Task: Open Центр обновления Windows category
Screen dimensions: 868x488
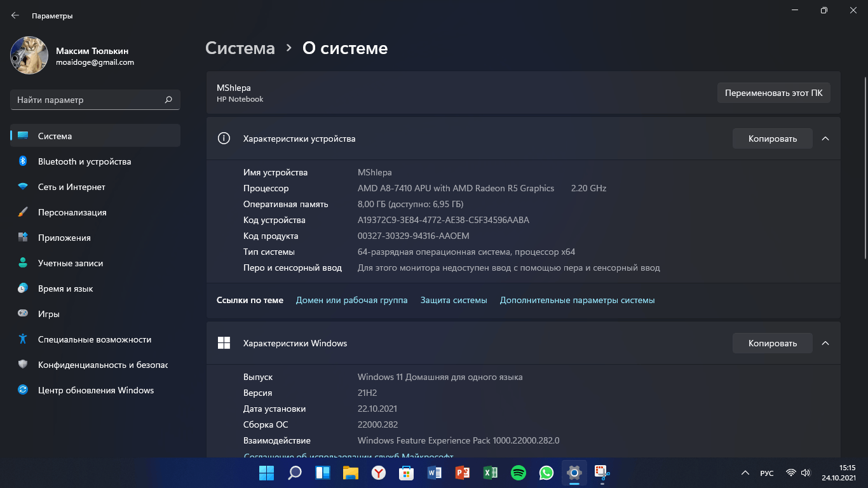Action: [95, 390]
